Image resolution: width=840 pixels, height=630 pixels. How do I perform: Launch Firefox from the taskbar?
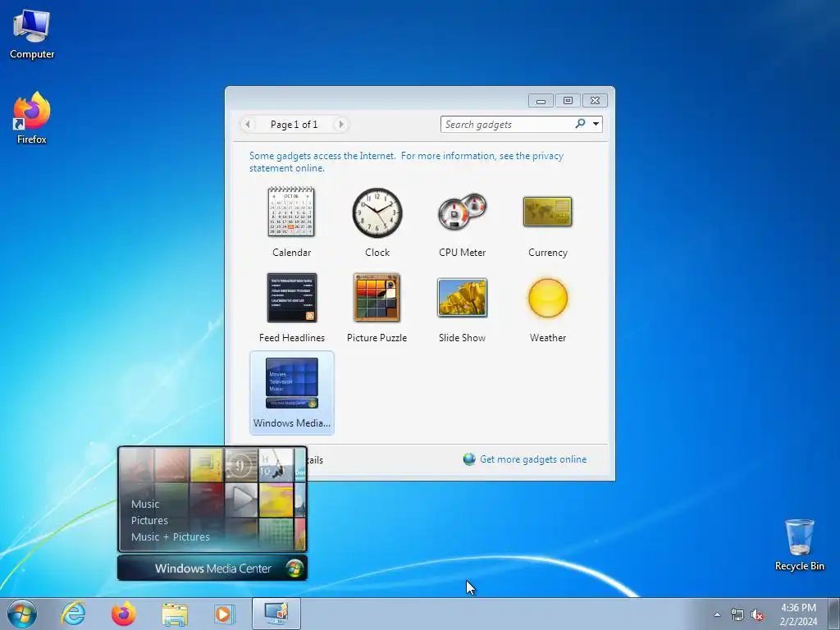[124, 614]
